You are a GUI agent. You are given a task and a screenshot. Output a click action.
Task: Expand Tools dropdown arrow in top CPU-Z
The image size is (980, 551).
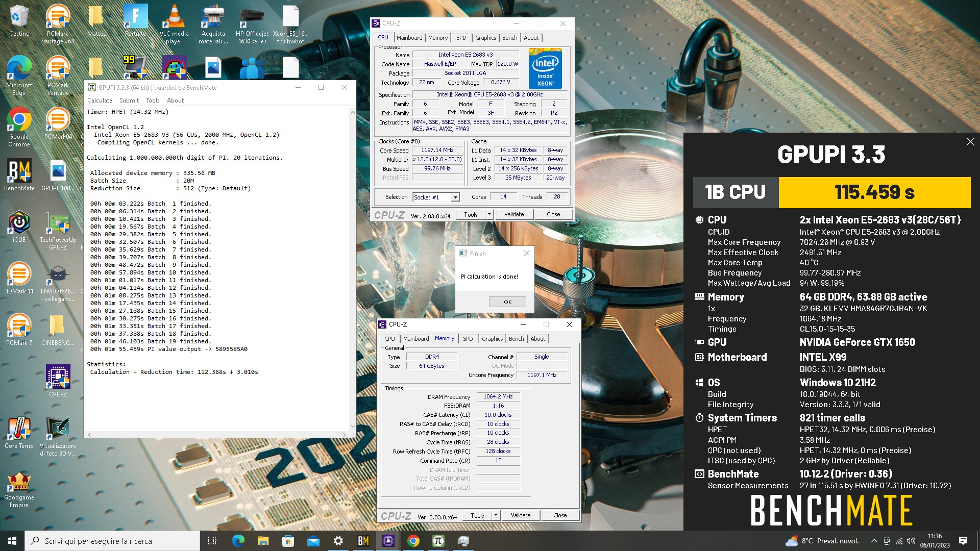[489, 214]
